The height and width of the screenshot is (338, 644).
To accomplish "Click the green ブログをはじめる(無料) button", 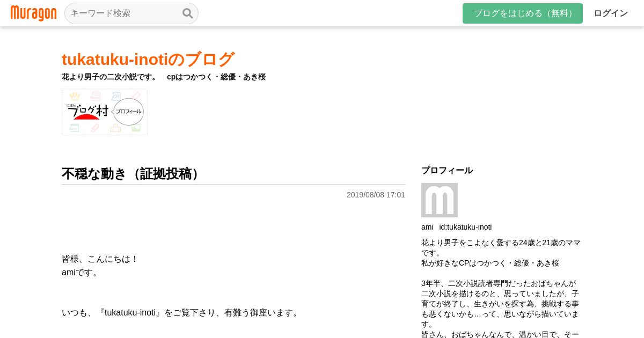I will 523,13.
